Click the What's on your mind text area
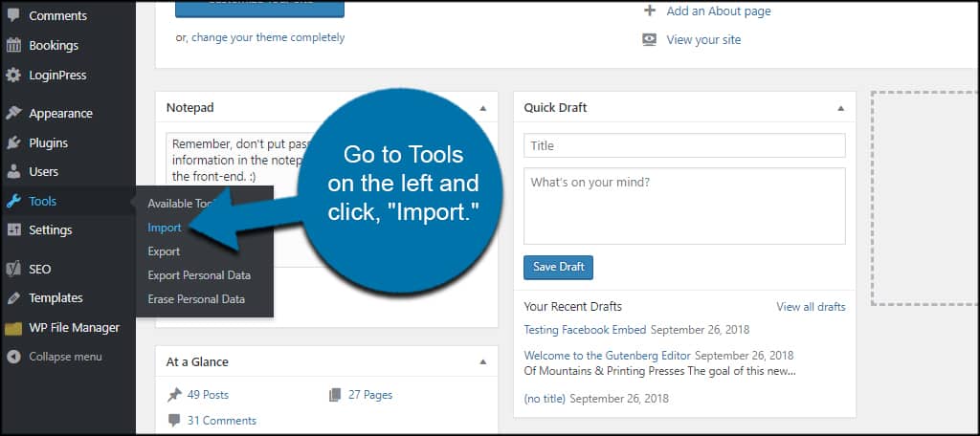 [684, 206]
